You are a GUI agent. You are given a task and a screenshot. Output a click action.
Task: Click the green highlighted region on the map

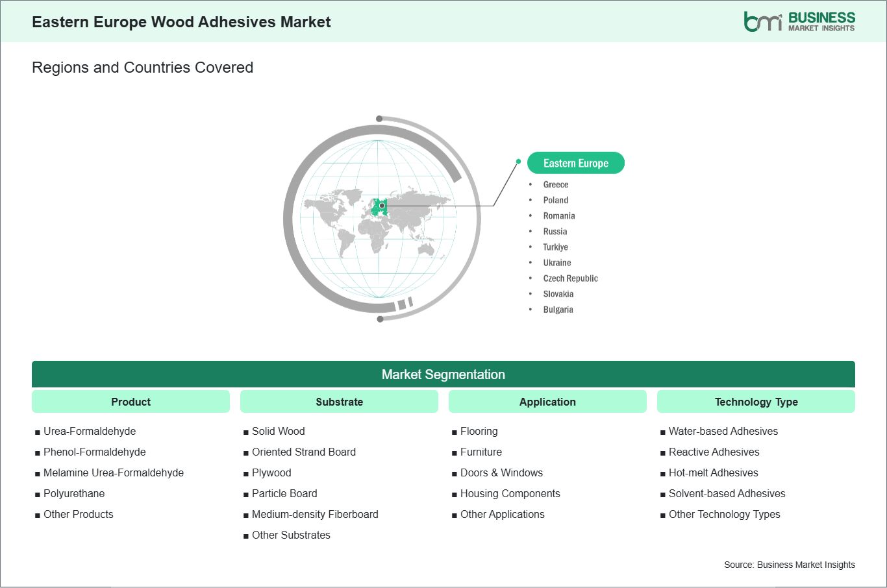click(379, 207)
